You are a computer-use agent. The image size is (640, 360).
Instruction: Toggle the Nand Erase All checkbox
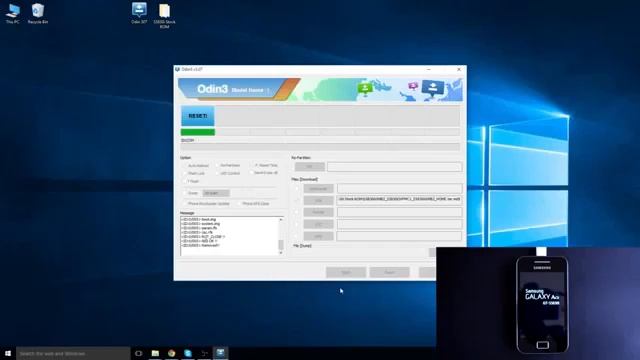coord(251,173)
